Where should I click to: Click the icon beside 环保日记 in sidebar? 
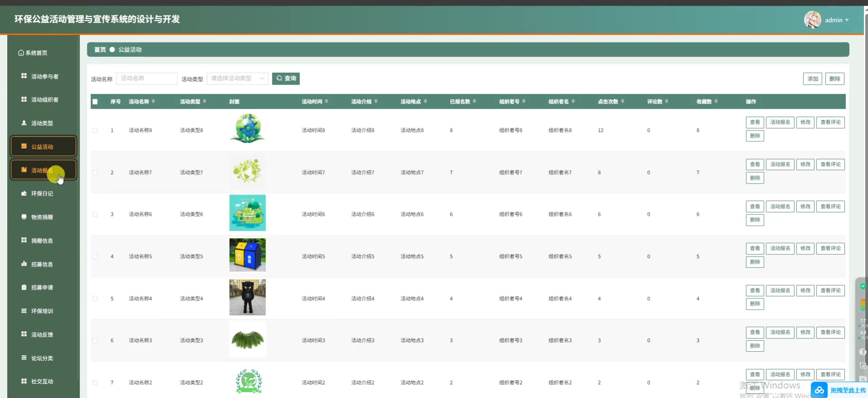[24, 193]
